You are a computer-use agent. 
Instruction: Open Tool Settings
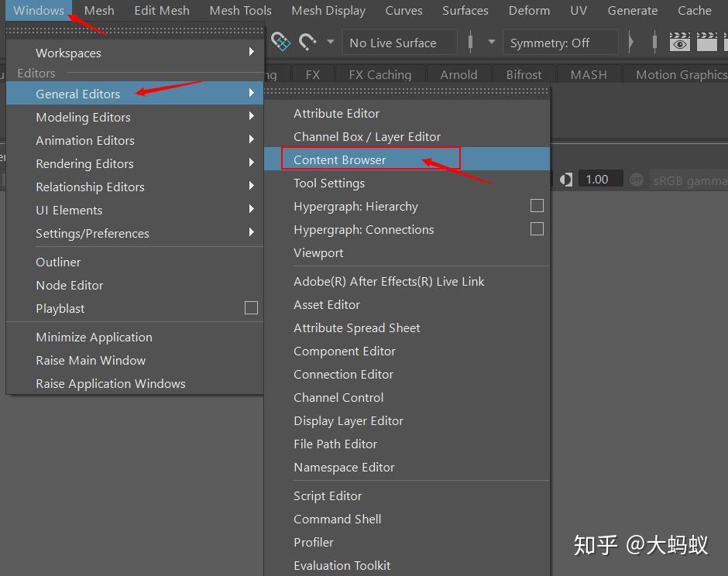[407, 183]
